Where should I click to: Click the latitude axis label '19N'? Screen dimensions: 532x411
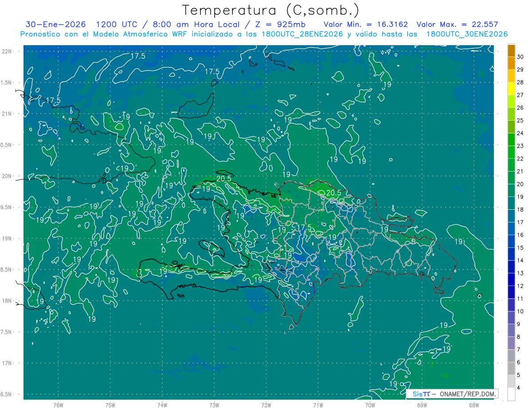tap(8, 239)
